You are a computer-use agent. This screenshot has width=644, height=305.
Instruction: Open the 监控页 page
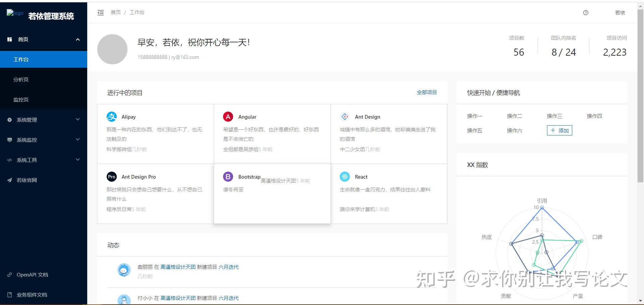click(21, 100)
